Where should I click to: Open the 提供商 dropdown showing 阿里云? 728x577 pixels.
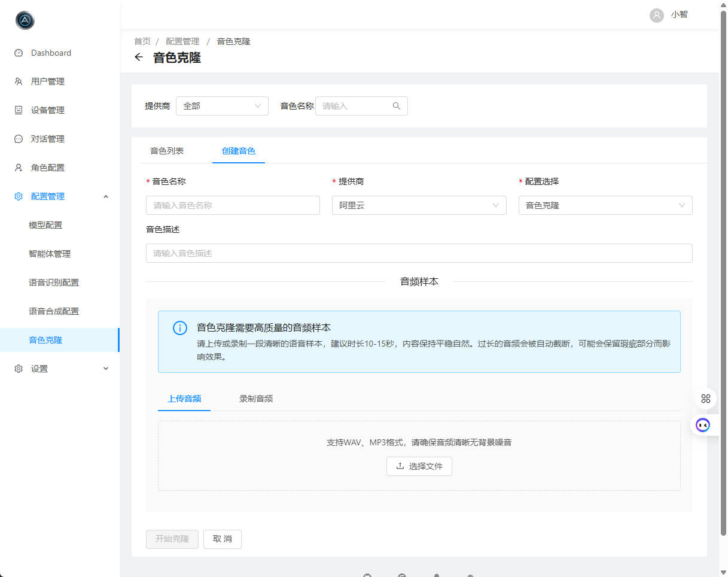click(419, 205)
